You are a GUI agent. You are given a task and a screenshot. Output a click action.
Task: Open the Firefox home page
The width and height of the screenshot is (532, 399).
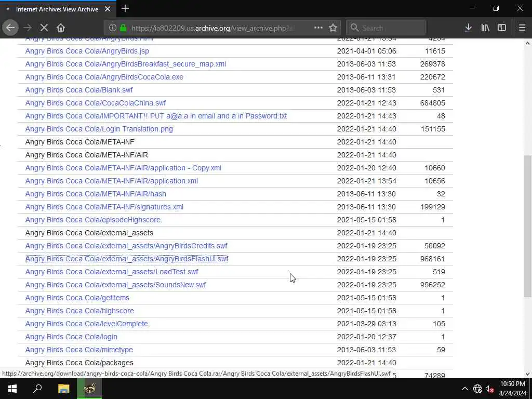point(61,28)
